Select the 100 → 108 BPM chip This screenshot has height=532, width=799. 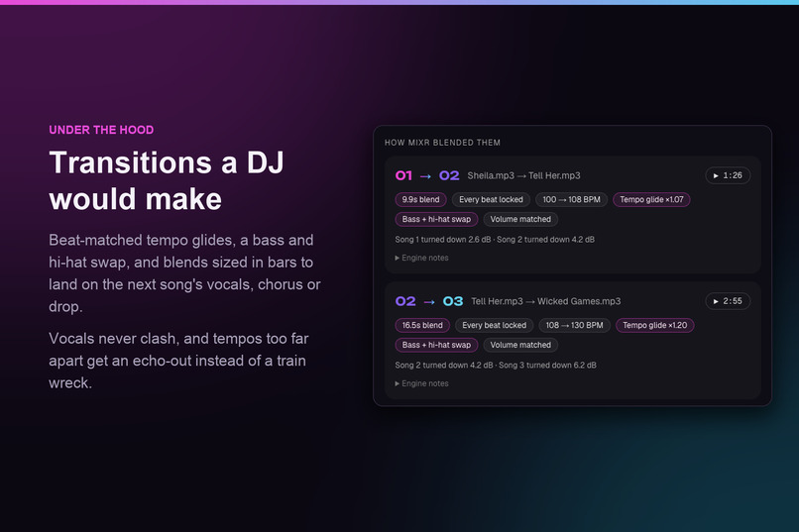(x=571, y=199)
